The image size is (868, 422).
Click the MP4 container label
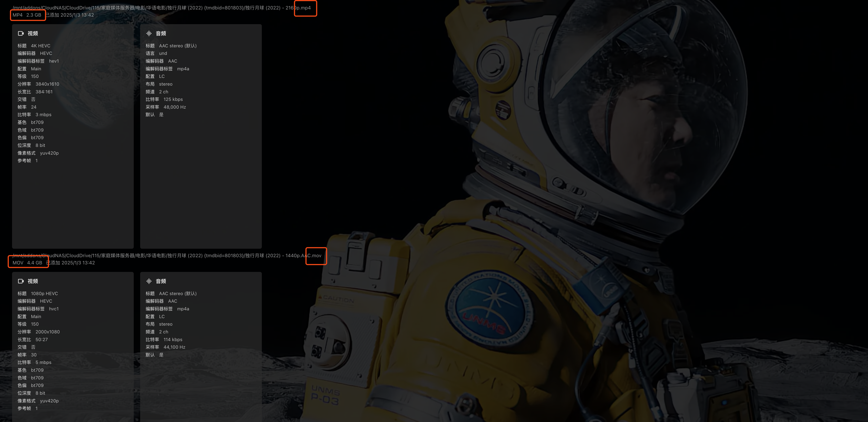[x=18, y=15]
